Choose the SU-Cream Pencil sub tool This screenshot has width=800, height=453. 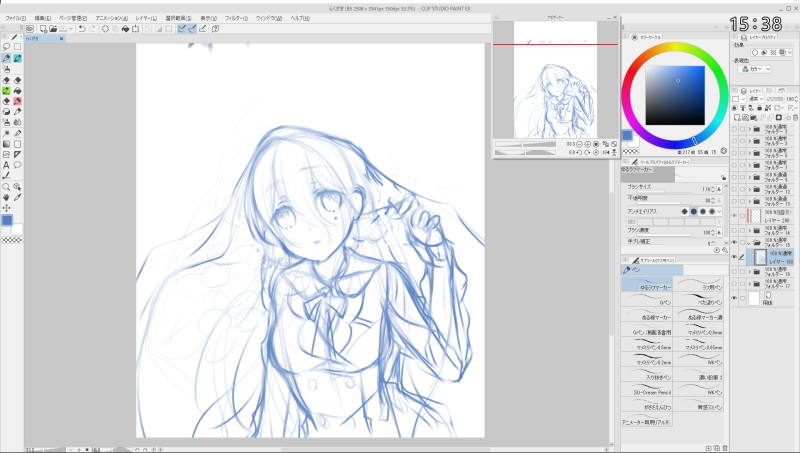point(646,389)
